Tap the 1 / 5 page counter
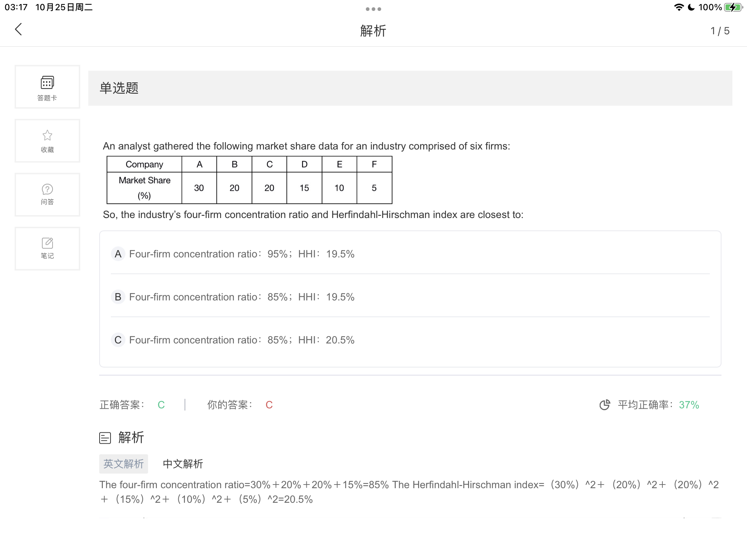 720,31
